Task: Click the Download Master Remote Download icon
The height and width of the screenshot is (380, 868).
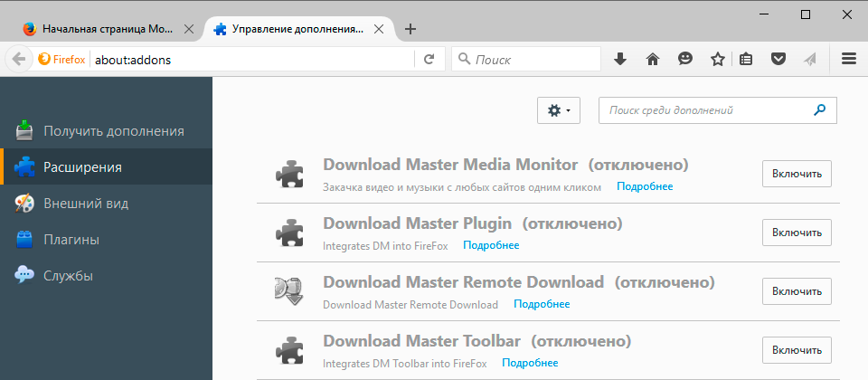Action: pyautogui.click(x=289, y=291)
